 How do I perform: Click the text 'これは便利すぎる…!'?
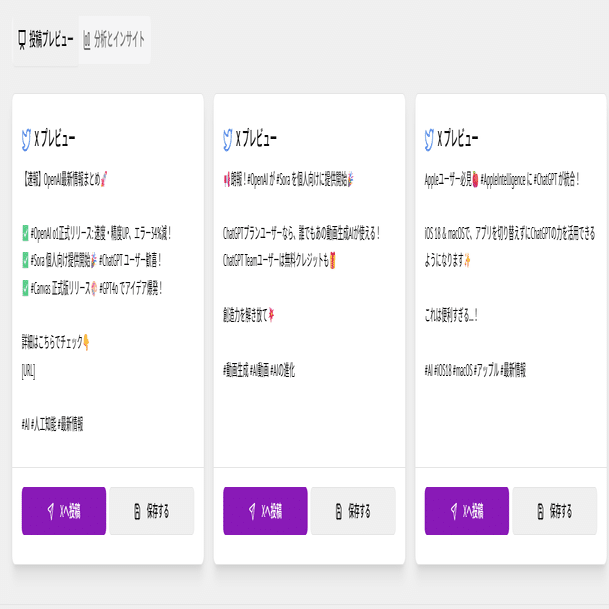click(451, 315)
